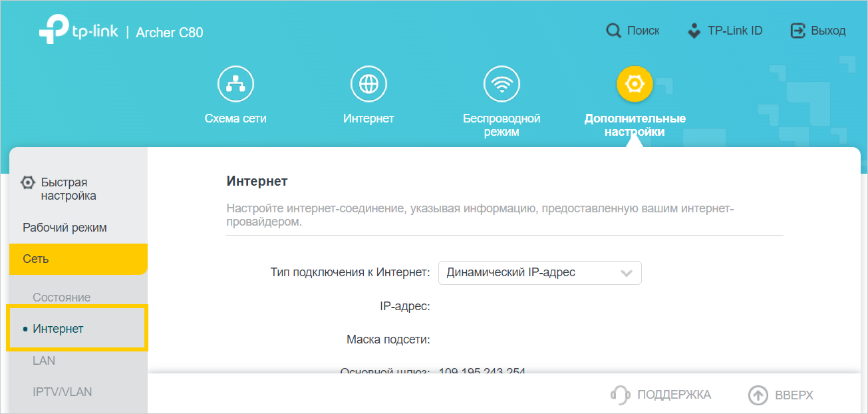Open Рабочий режим in the sidebar
This screenshot has width=868, height=414.
[65, 228]
